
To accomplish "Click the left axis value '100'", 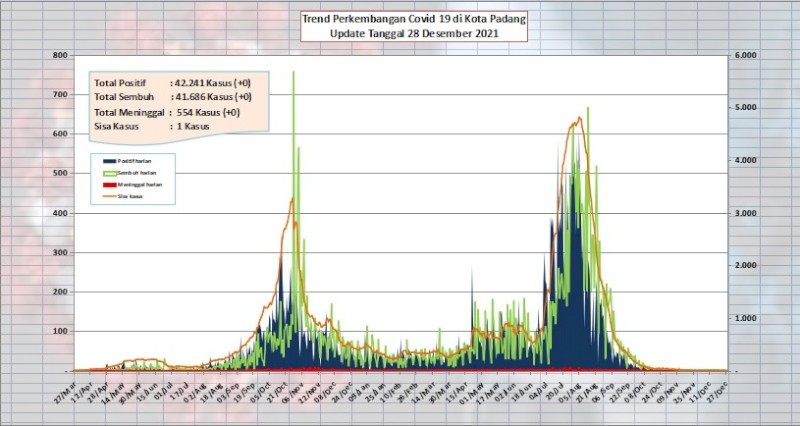I will (59, 332).
